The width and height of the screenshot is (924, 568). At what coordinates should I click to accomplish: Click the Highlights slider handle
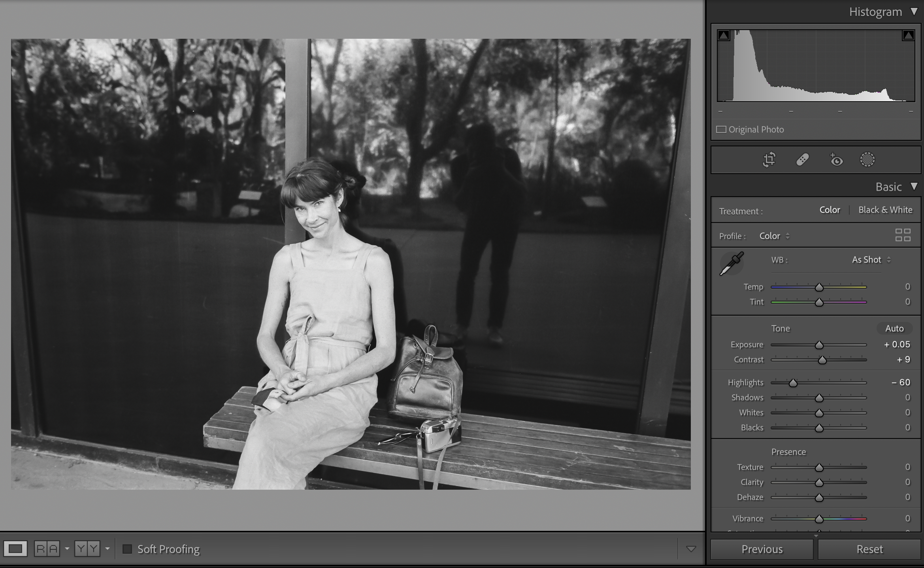(x=793, y=383)
